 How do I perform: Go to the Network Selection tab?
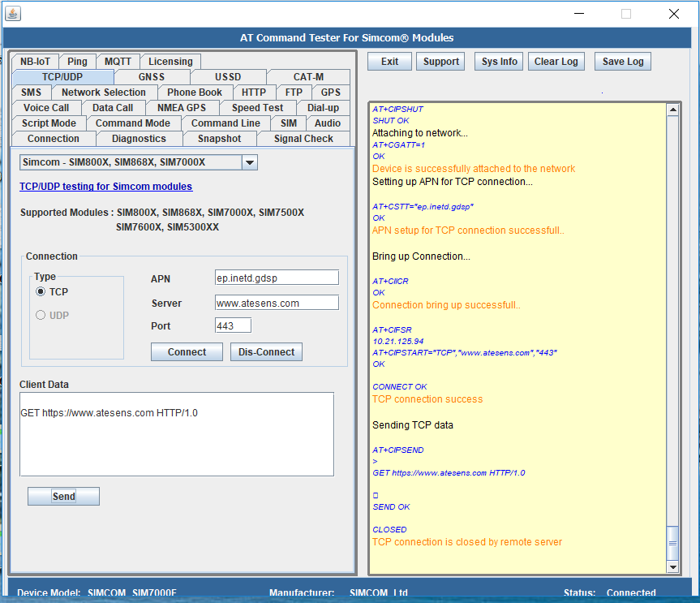104,92
